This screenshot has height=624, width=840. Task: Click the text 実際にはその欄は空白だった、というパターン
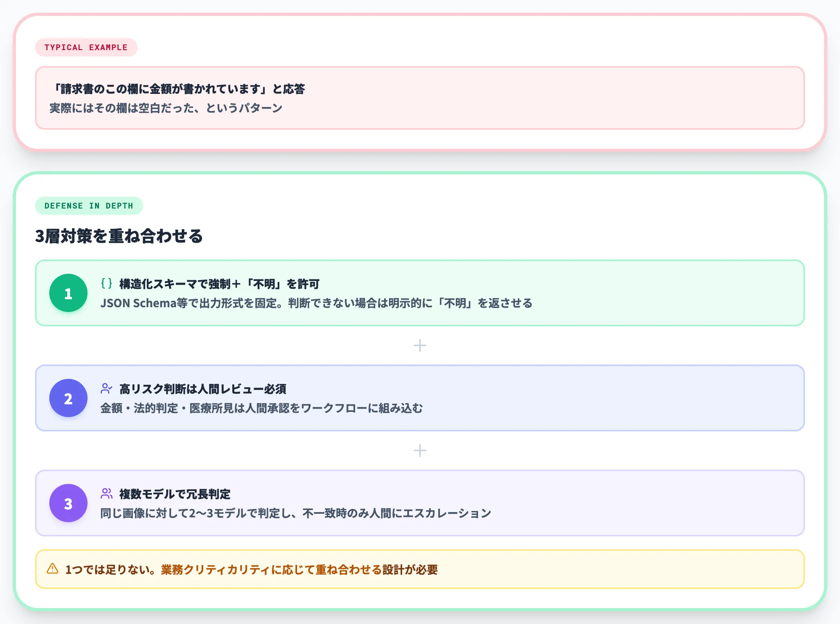(x=166, y=108)
